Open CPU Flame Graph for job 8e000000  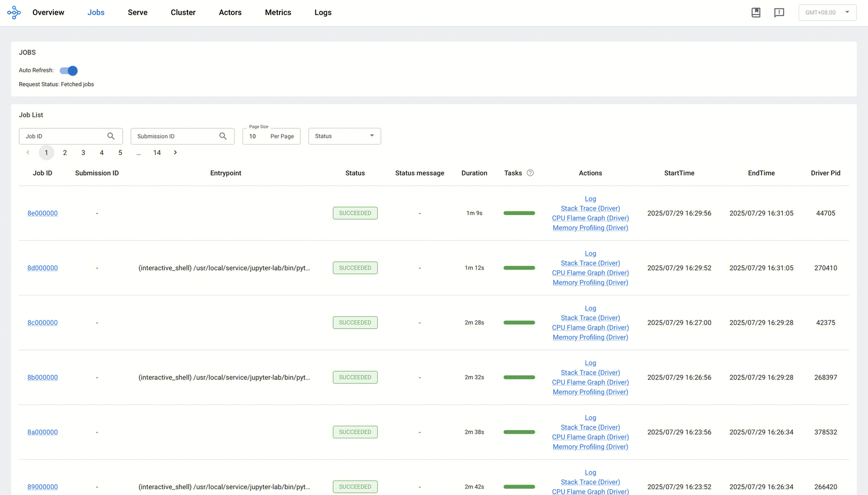coord(590,218)
